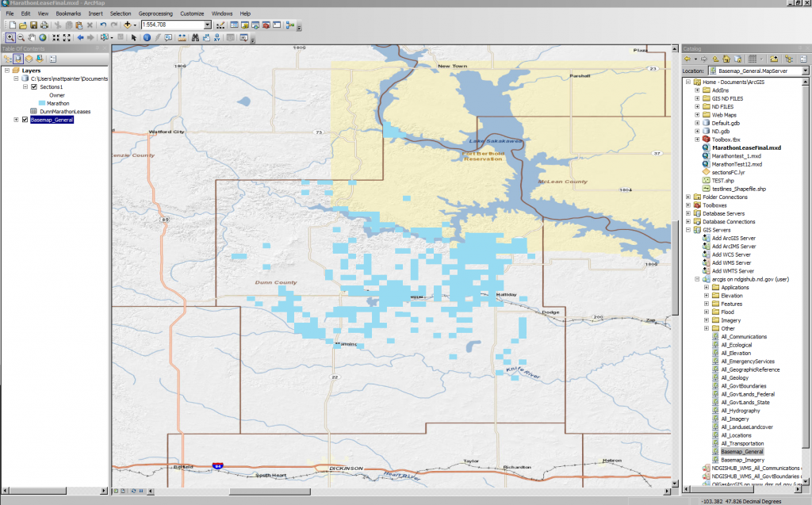This screenshot has height=505, width=812.
Task: Activate the Identify tool
Action: tap(147, 37)
